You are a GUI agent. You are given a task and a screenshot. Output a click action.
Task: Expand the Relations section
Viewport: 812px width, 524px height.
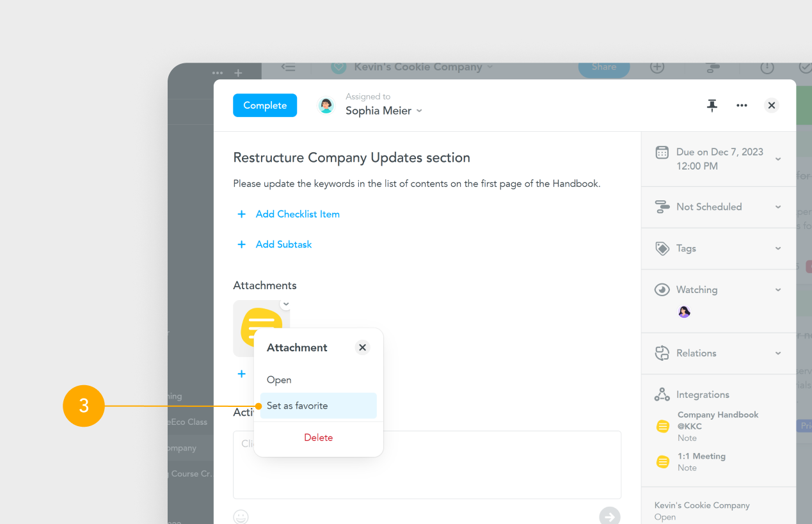coord(778,353)
